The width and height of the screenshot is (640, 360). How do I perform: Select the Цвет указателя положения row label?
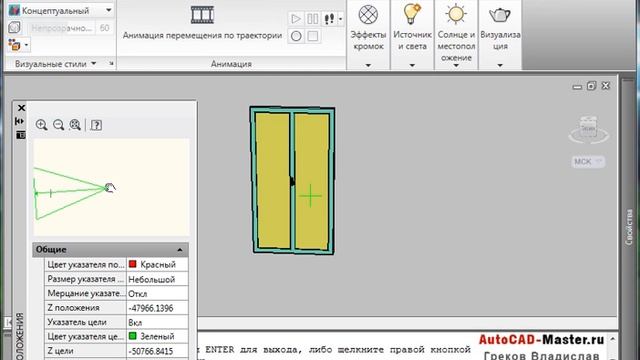click(85, 264)
